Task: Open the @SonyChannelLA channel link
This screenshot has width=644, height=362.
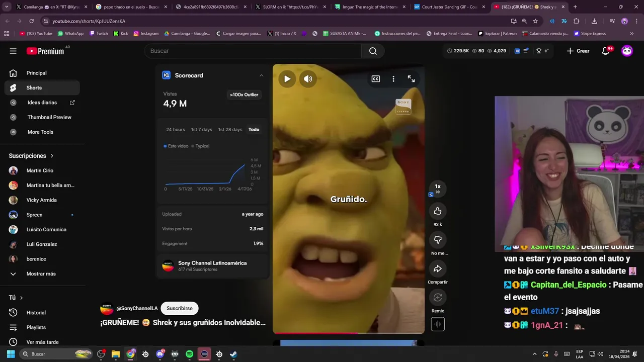Action: pos(137,308)
